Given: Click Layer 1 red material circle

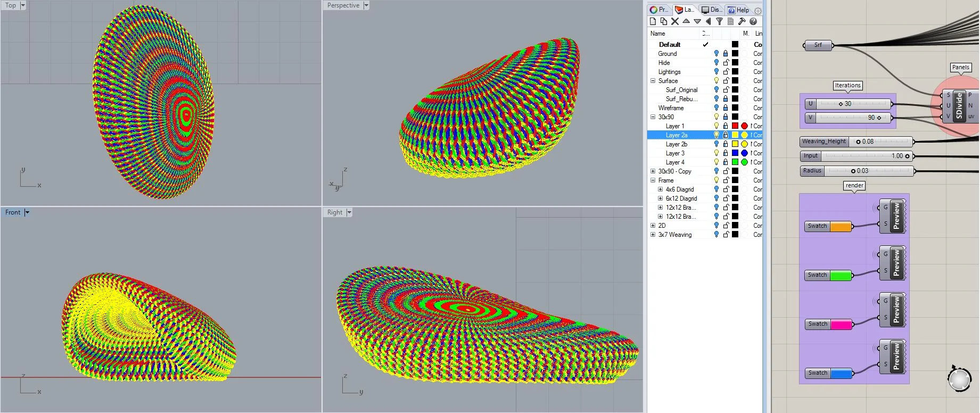Looking at the screenshot, I should point(744,126).
